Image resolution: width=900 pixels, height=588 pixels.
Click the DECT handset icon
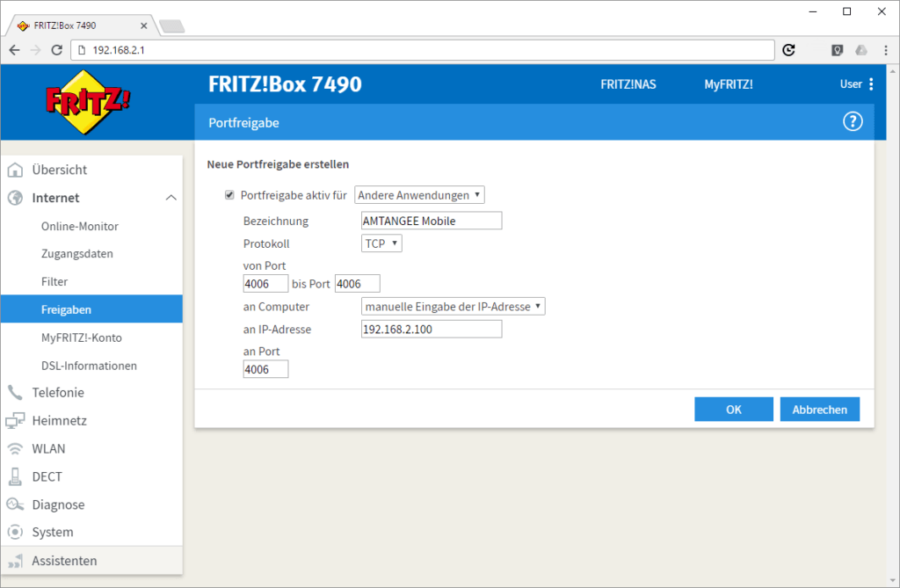[x=15, y=477]
